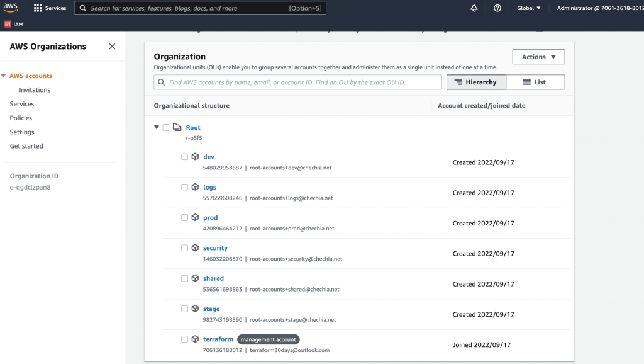The width and height of the screenshot is (644, 364).
Task: Click dev account ID 548029958687
Action: tap(223, 168)
